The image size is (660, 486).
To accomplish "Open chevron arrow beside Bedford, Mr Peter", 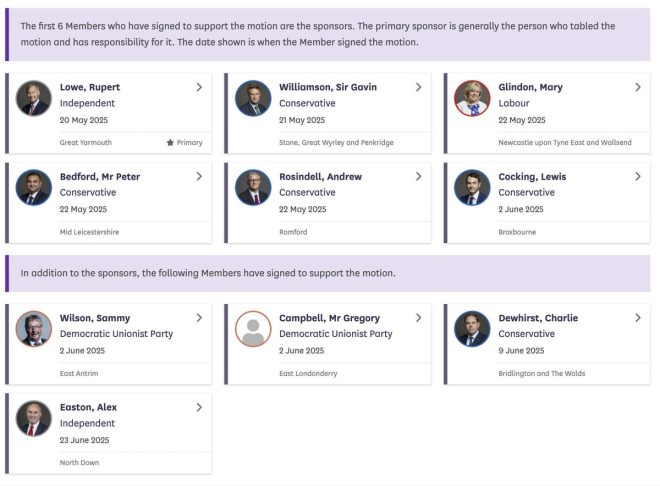I will (x=199, y=176).
